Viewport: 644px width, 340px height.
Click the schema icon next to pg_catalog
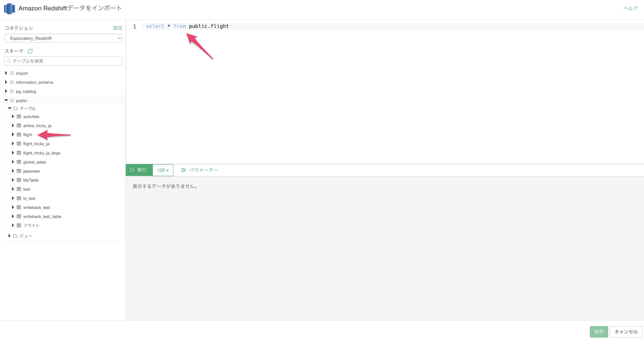12,91
